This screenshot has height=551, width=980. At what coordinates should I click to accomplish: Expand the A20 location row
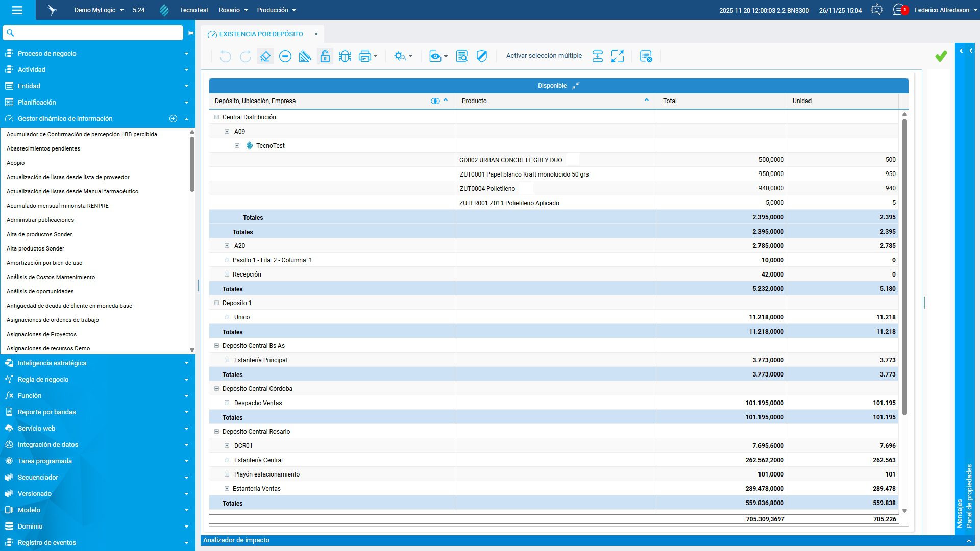pos(227,246)
